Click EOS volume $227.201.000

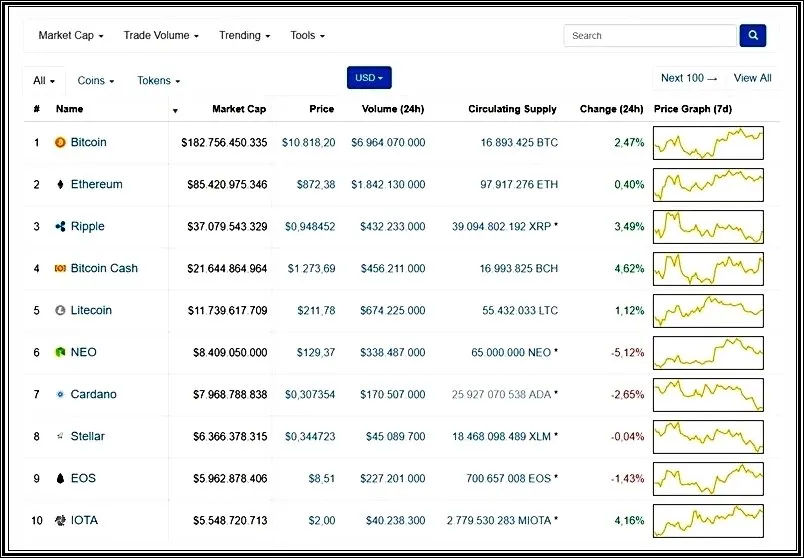pos(392,479)
